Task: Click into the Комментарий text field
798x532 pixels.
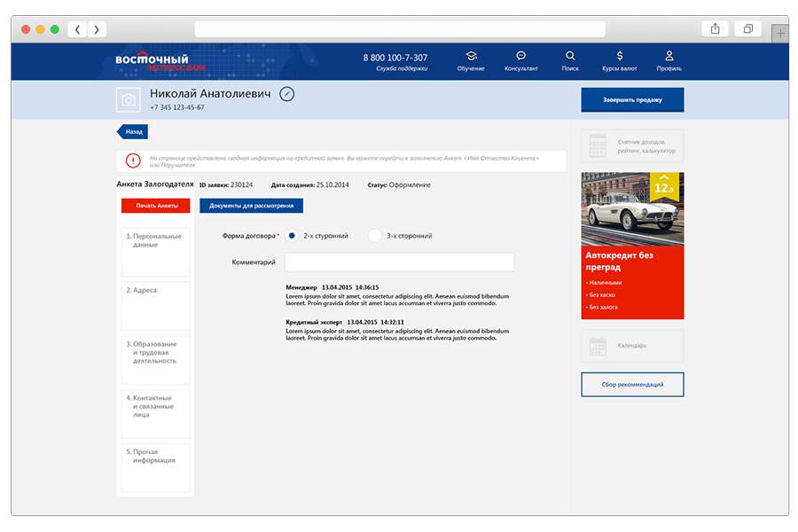Action: 399,262
